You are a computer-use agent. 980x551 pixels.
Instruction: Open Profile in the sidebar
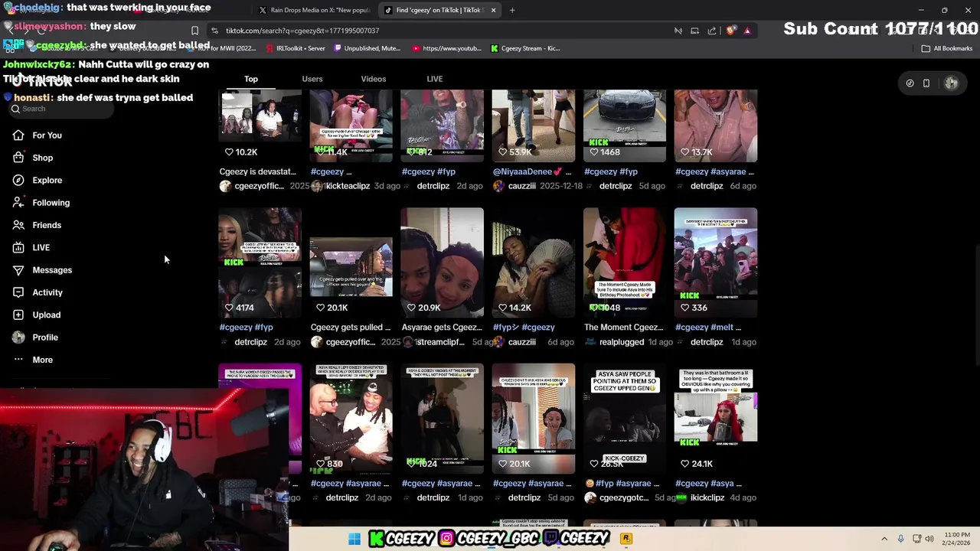[44, 337]
